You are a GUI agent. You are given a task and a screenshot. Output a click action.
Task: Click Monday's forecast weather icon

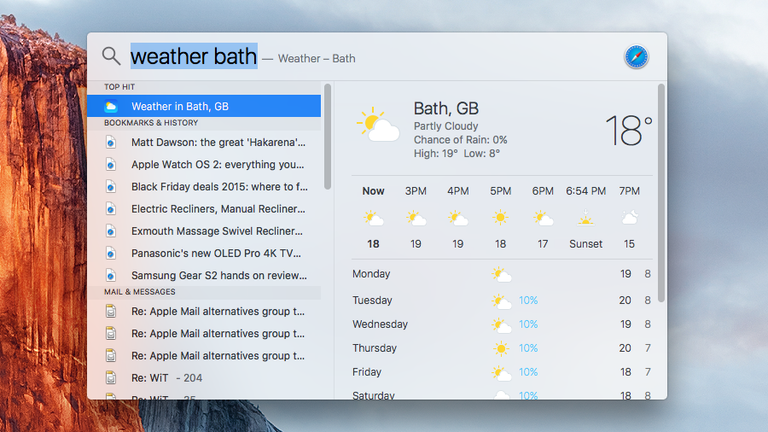click(x=501, y=275)
